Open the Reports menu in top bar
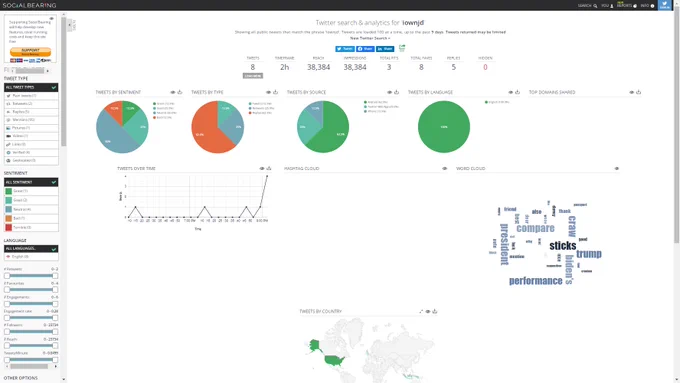Viewport: 680px width, 383px height. (x=627, y=6)
